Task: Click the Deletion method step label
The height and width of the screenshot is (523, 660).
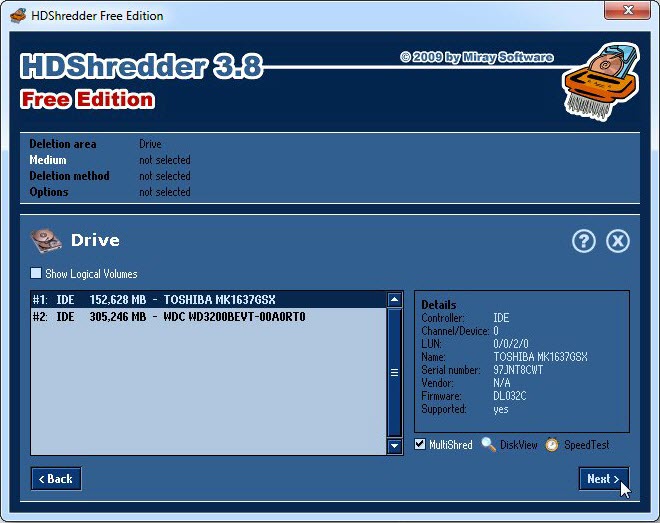Action: tap(69, 176)
